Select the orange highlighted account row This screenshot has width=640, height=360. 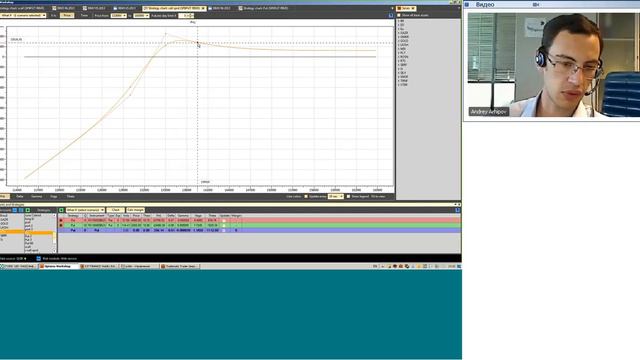[x=11, y=231]
